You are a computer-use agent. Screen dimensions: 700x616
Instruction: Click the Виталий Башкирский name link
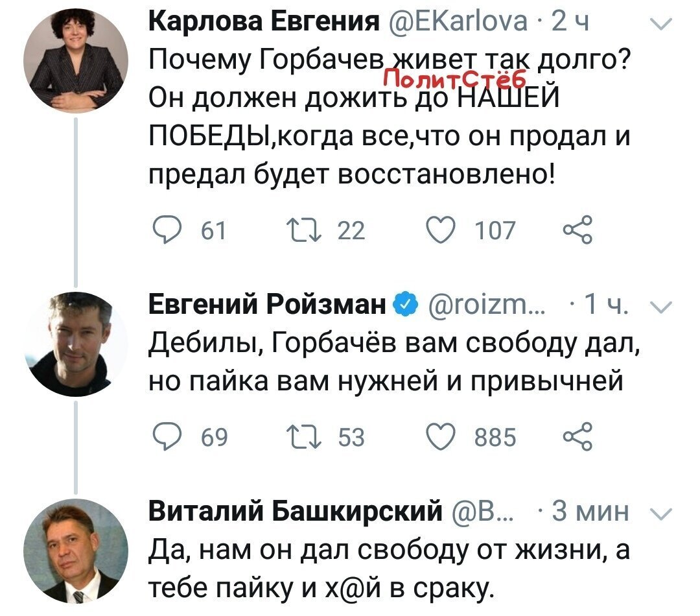point(295,511)
